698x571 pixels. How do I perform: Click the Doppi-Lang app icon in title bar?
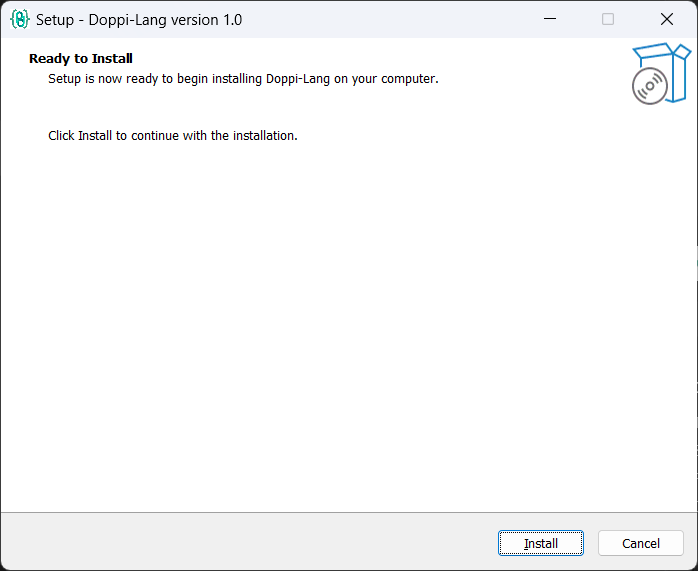(x=20, y=20)
